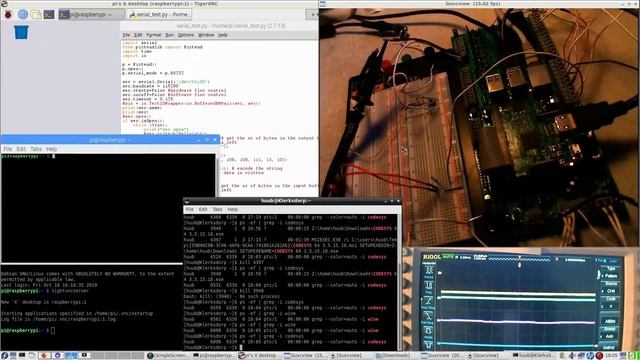The height and width of the screenshot is (360, 640).
Task: Open SimpleScreen recorder taskbar entry
Action: [167, 356]
